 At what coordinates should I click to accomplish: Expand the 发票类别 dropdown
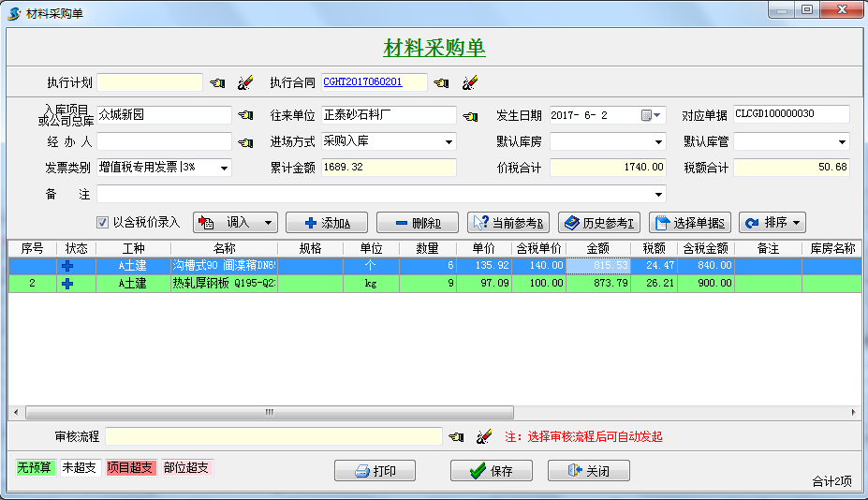click(225, 169)
